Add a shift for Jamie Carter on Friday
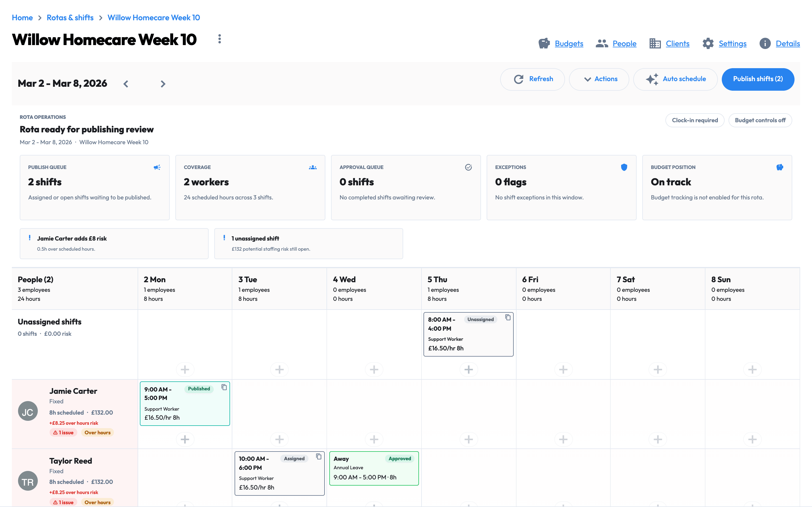 click(563, 439)
